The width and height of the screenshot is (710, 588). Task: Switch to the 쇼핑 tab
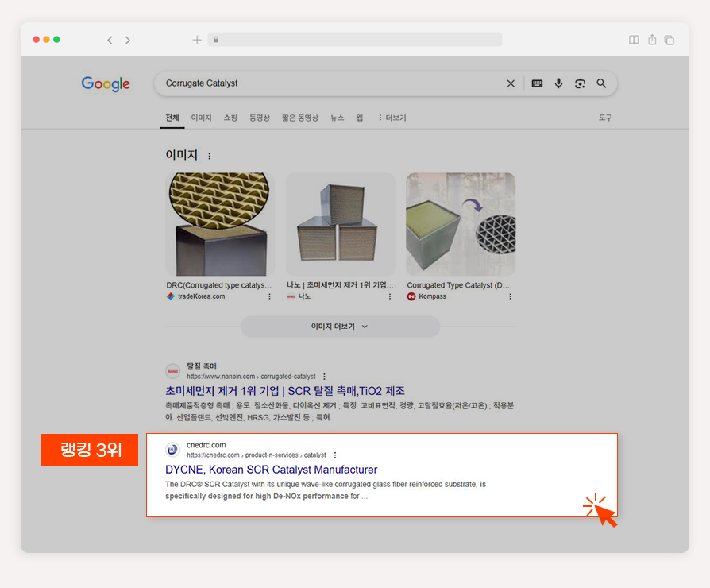[x=230, y=118]
